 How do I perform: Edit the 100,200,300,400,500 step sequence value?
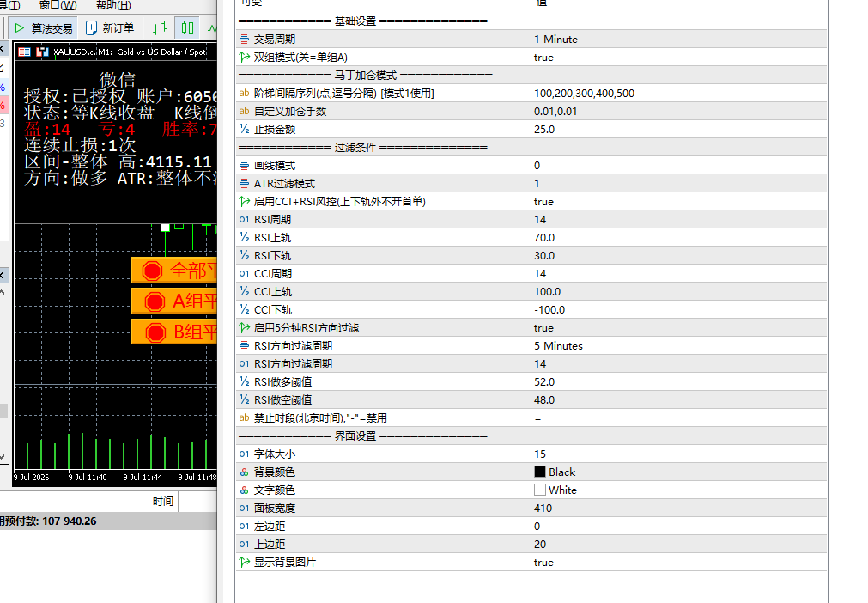click(x=678, y=94)
